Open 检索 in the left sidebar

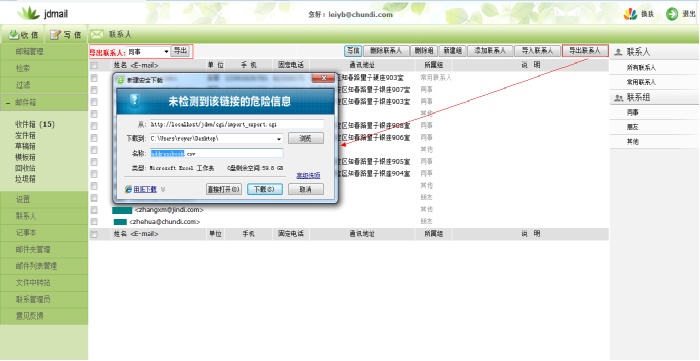[44, 68]
